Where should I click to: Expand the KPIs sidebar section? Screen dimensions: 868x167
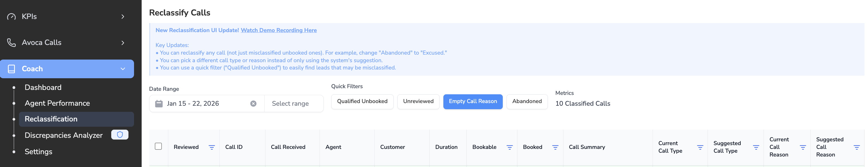tap(123, 16)
